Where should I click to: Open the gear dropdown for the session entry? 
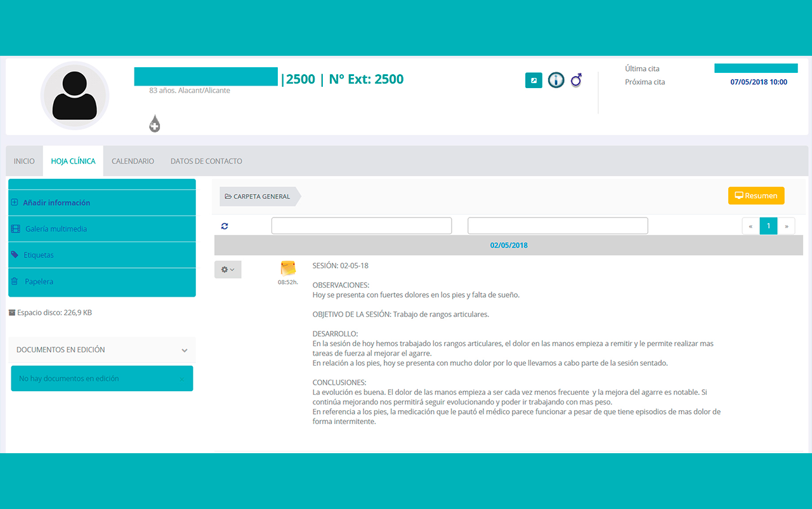[x=228, y=269]
